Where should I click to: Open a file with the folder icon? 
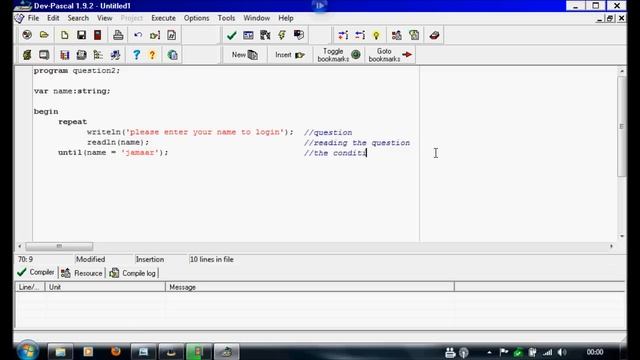[x=44, y=35]
